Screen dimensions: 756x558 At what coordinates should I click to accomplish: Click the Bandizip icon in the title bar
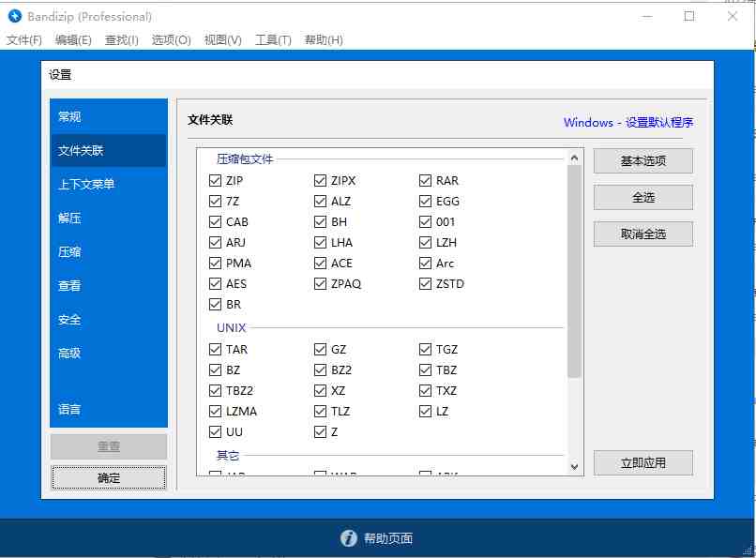click(16, 16)
